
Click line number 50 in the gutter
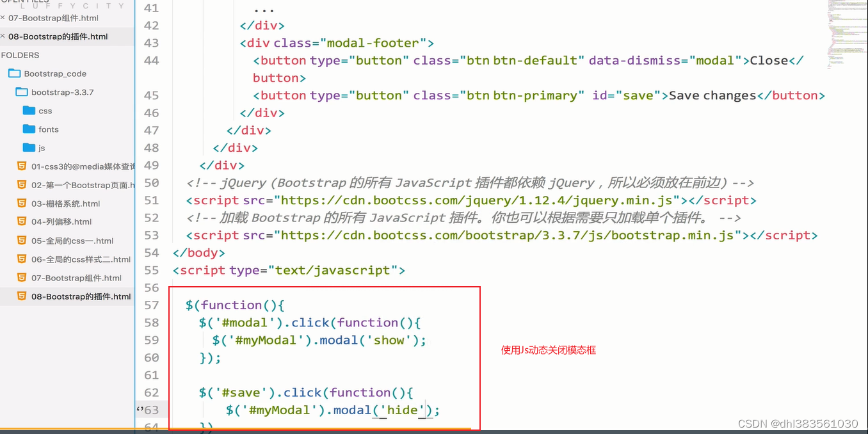(x=152, y=183)
